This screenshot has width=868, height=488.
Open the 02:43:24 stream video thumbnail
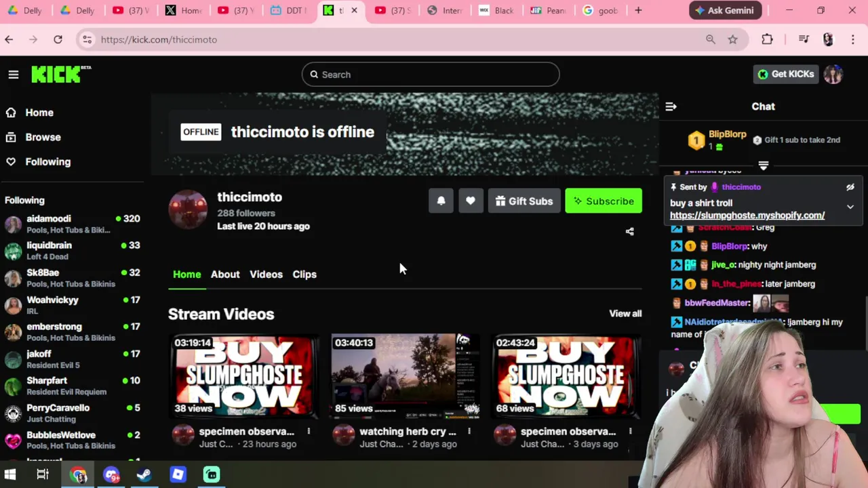[566, 376]
